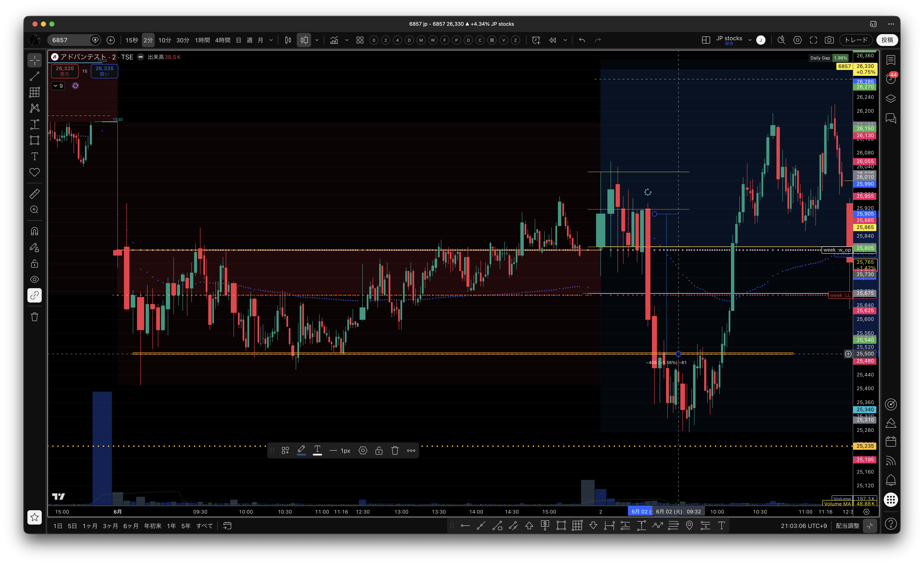The width and height of the screenshot is (924, 565).
Task: Open indicator templates grid
Action: click(360, 40)
